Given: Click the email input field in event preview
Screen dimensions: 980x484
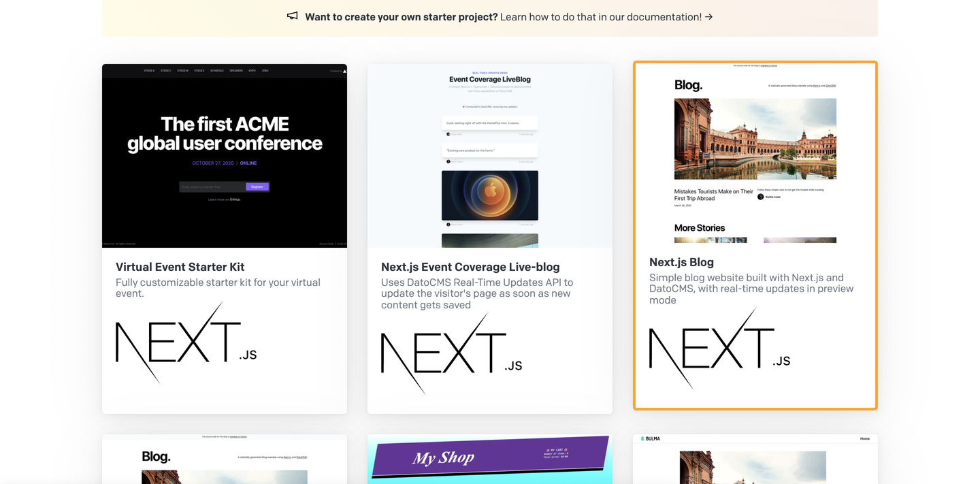Looking at the screenshot, I should 212,187.
